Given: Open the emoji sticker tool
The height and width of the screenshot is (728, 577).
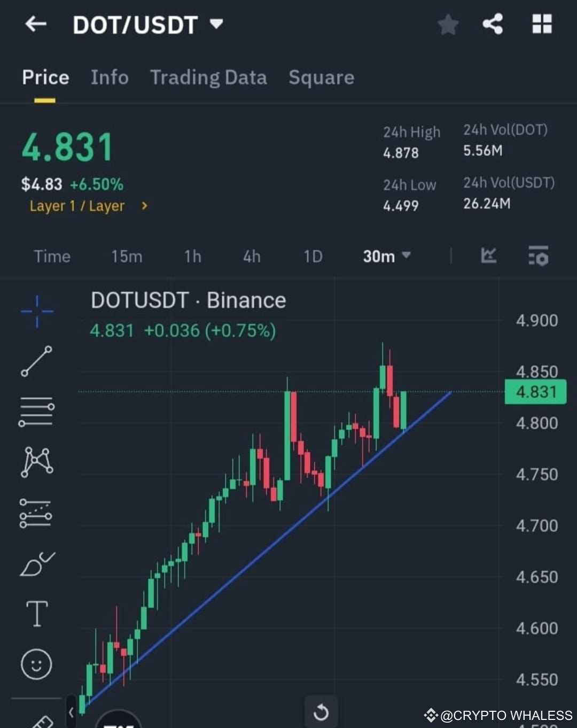Looking at the screenshot, I should [x=36, y=664].
